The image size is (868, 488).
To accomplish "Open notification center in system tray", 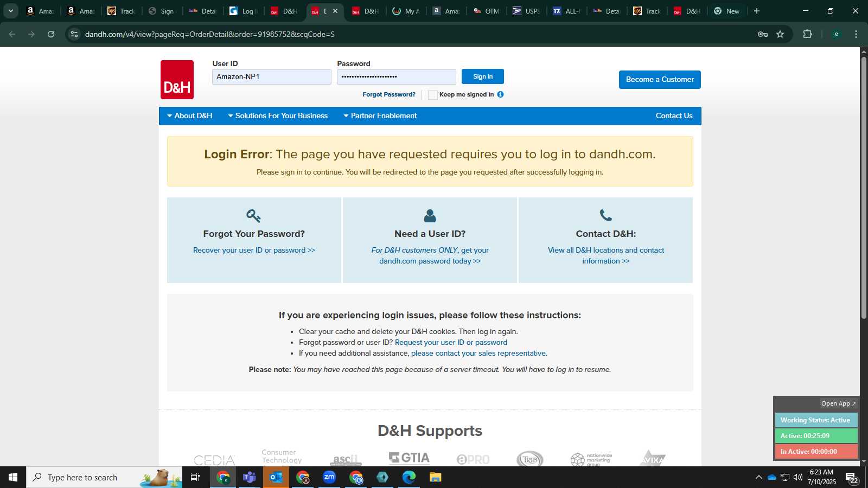I will 852,478.
